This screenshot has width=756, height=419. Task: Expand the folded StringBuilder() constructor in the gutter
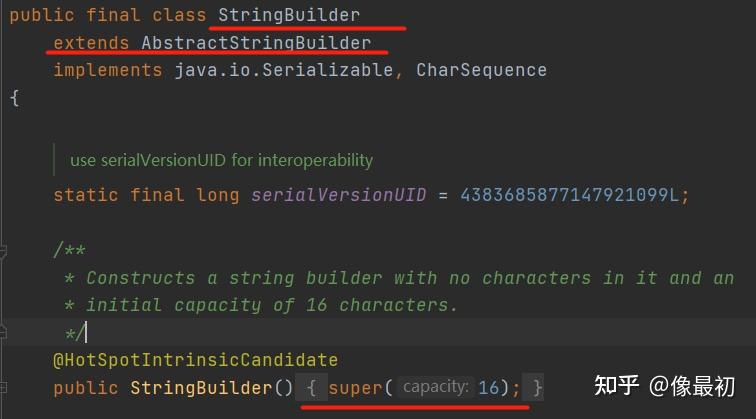(x=5, y=386)
